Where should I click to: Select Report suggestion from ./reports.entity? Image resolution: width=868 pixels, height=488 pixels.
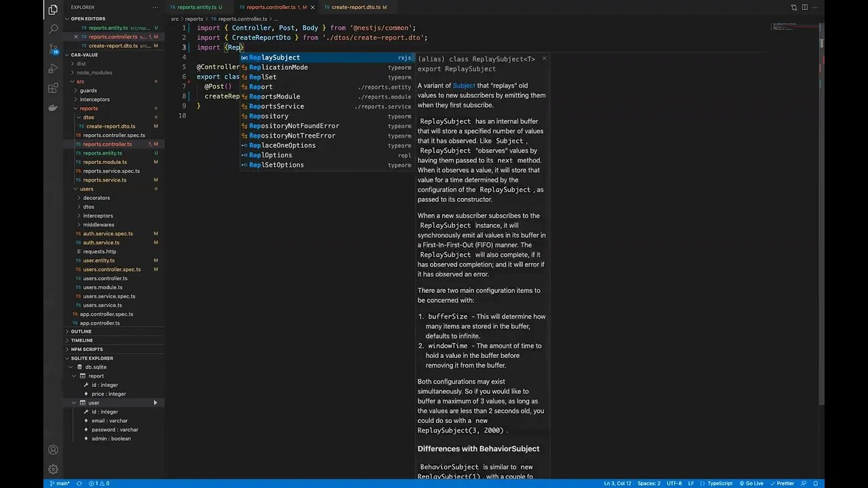coord(327,87)
